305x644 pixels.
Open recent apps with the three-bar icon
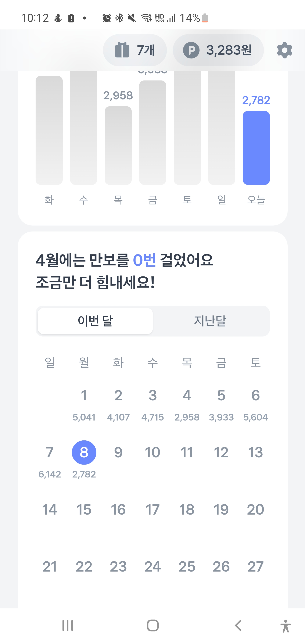68,626
